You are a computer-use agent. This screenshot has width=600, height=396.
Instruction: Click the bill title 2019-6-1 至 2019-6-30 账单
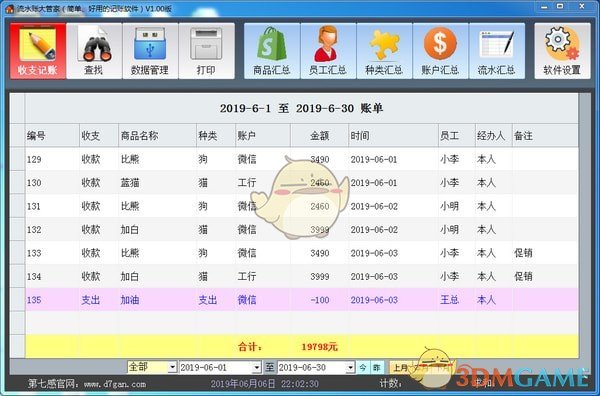tap(302, 108)
